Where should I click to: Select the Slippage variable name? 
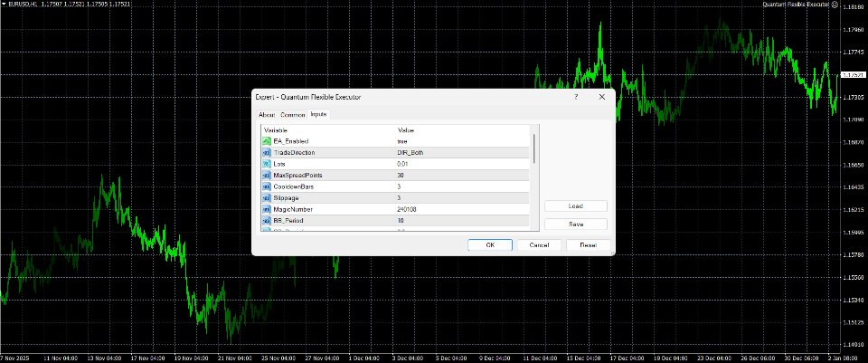(287, 198)
